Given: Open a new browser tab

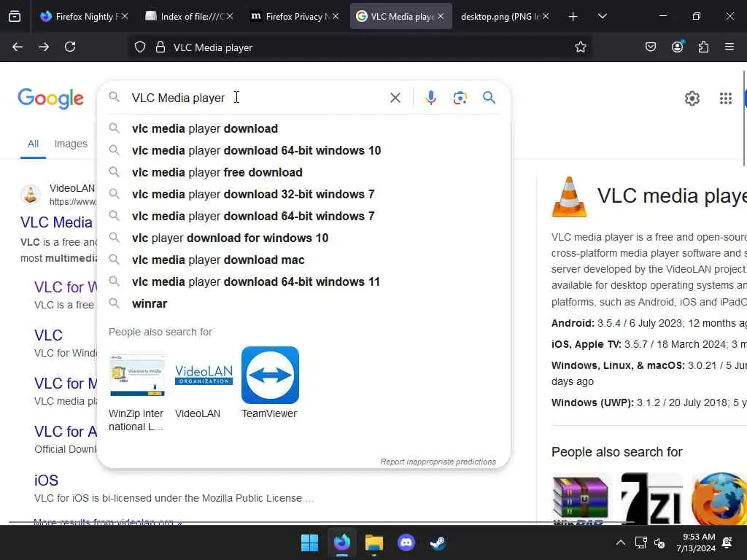Looking at the screenshot, I should tap(573, 17).
